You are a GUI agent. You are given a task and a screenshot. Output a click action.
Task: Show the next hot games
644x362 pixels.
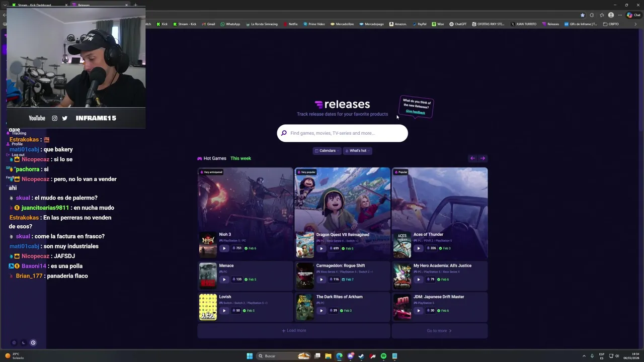[x=482, y=158]
